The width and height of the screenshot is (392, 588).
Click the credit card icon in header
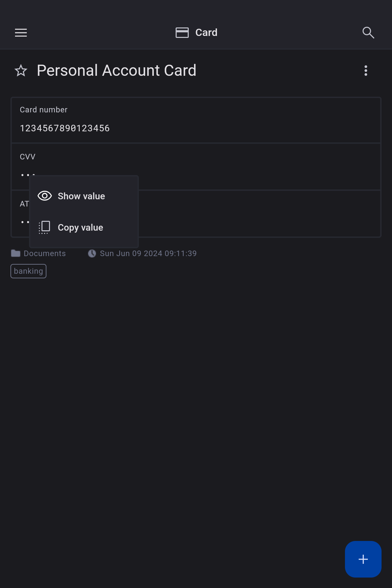(182, 33)
